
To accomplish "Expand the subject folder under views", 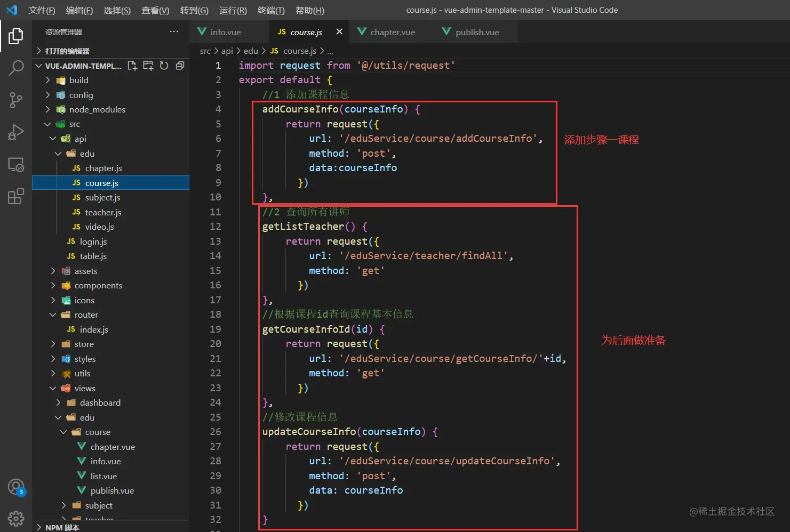I will tap(110, 505).
